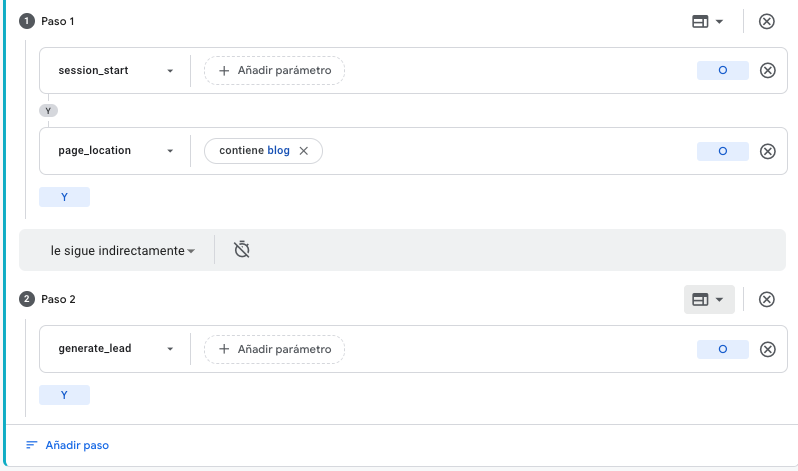The width and height of the screenshot is (798, 471).
Task: Remove Paso 1 with its circled X
Action: (x=767, y=21)
